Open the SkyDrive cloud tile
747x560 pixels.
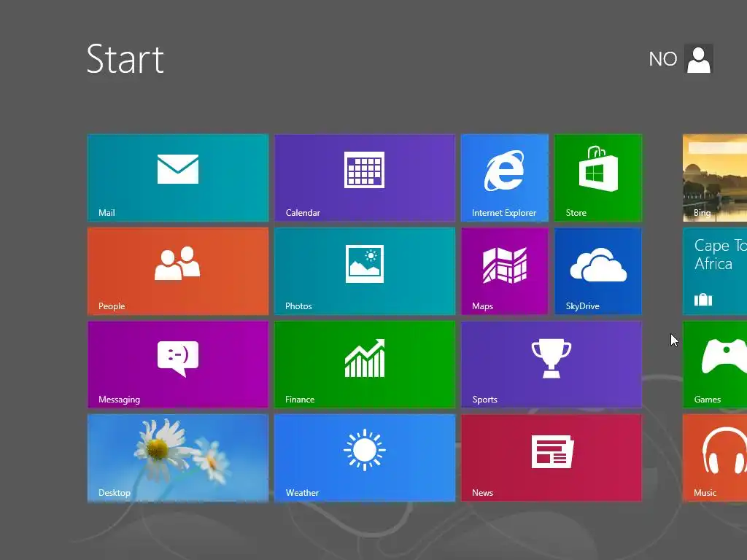598,271
